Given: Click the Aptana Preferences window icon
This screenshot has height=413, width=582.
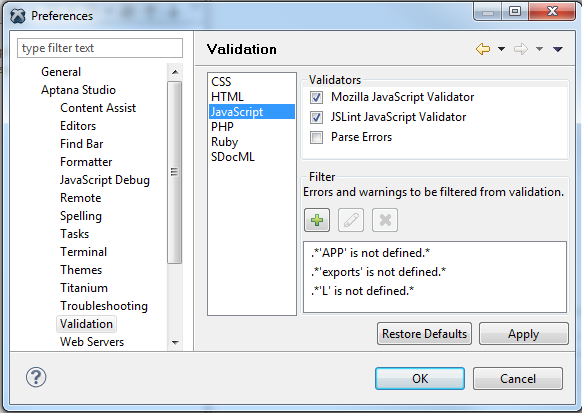Looking at the screenshot, I should [18, 16].
